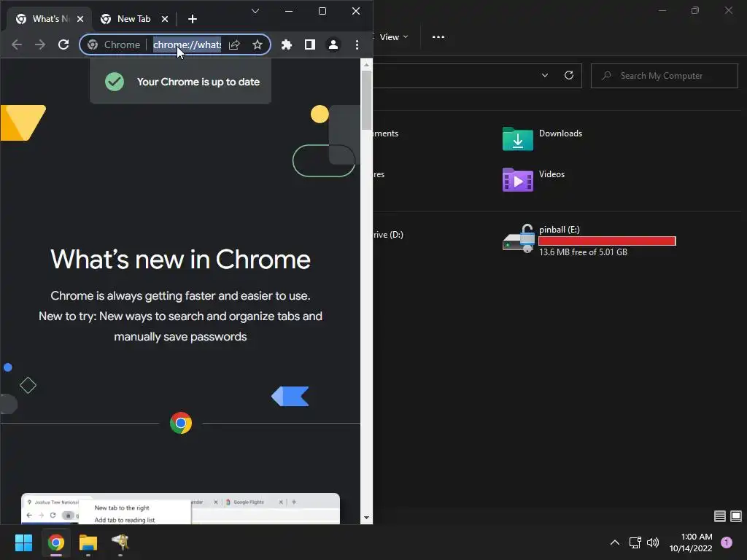747x560 pixels.
Task: Click the round Chrome logo on the page
Action: pyautogui.click(x=181, y=423)
